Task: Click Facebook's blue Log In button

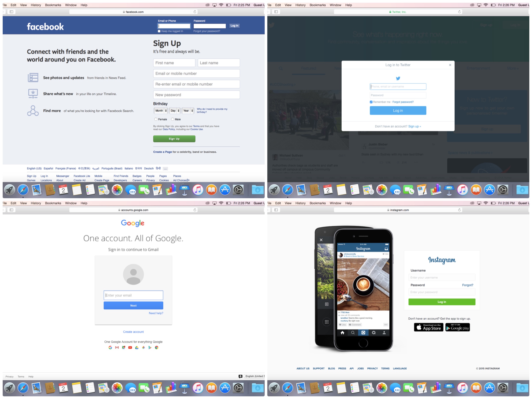Action: pyautogui.click(x=234, y=26)
